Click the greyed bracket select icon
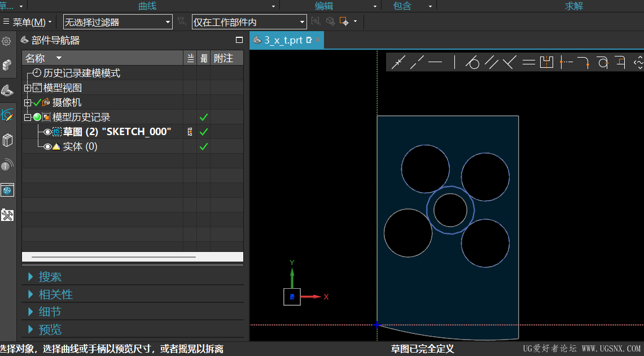The height and width of the screenshot is (356, 644). tap(316, 21)
